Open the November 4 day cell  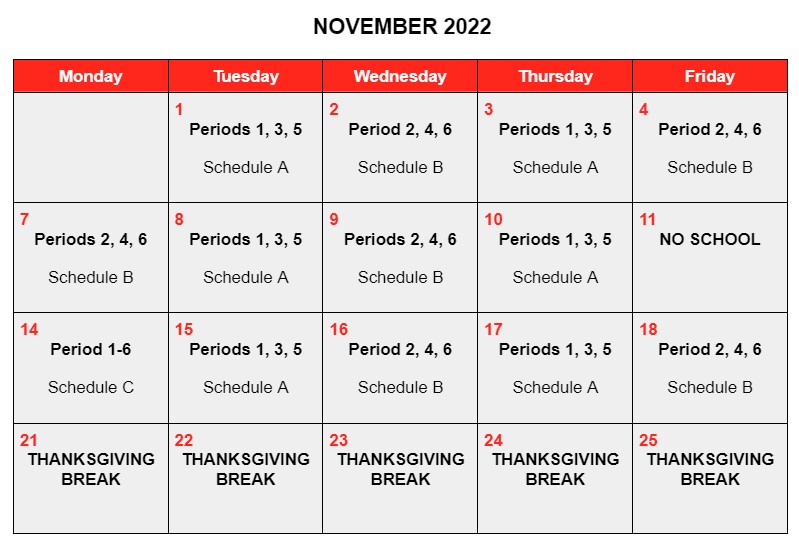pos(710,147)
